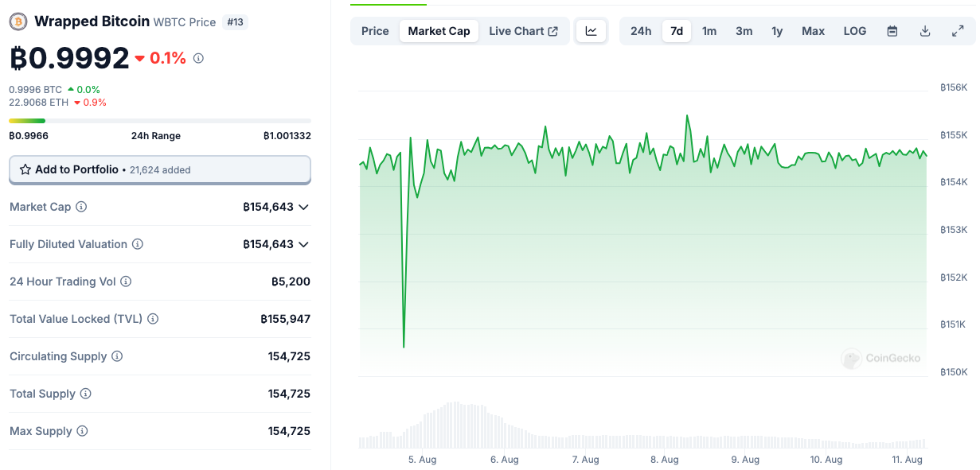Show info tooltip for Market Cap
980x470 pixels.
tap(81, 207)
